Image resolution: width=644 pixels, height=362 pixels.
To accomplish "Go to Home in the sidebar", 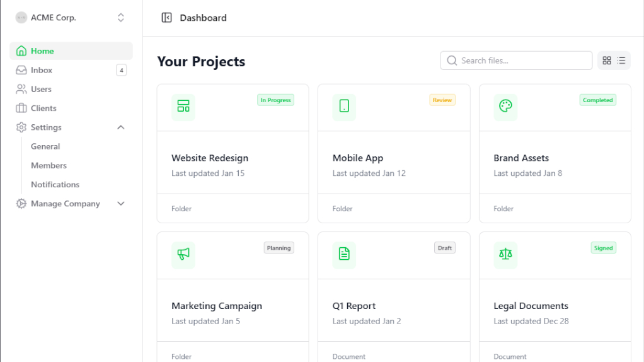I will click(42, 51).
